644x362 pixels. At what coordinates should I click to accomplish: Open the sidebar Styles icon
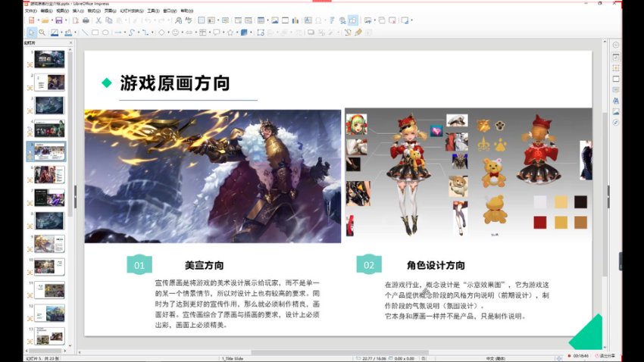click(616, 101)
